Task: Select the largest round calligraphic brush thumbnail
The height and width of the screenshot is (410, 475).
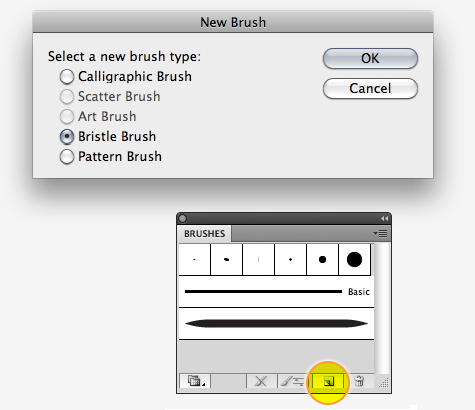Action: pyautogui.click(x=354, y=259)
